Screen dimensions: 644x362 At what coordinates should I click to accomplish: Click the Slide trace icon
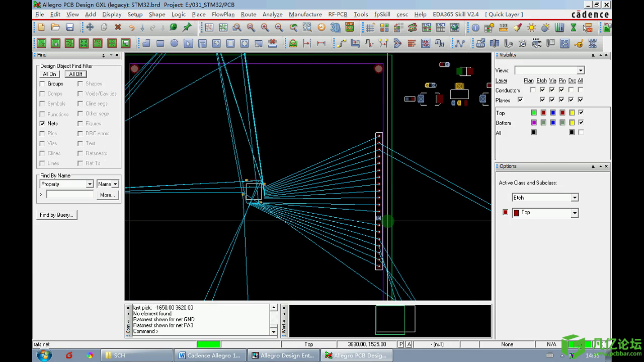coord(355,43)
